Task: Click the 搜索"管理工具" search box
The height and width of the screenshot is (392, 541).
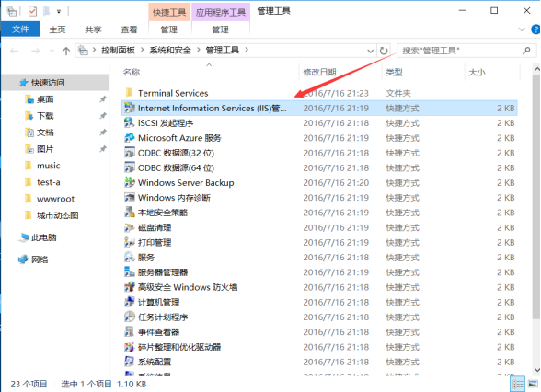Action: 466,52
